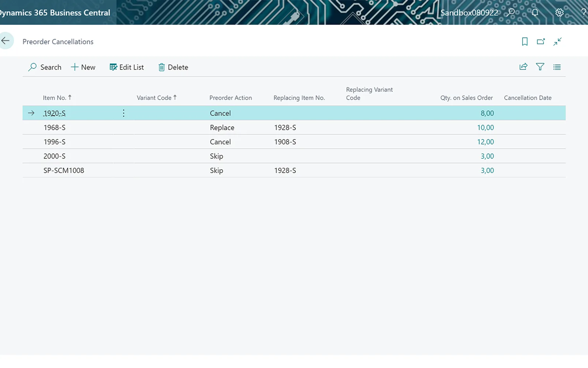Open quantity 8,00 for item 1920-S
The height and width of the screenshot is (368, 588).
coord(487,113)
